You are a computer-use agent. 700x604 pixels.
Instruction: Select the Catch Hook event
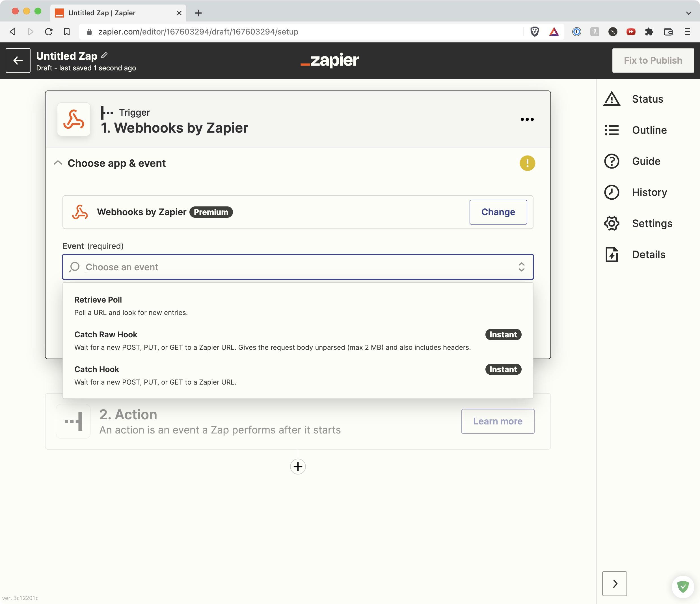pyautogui.click(x=97, y=369)
